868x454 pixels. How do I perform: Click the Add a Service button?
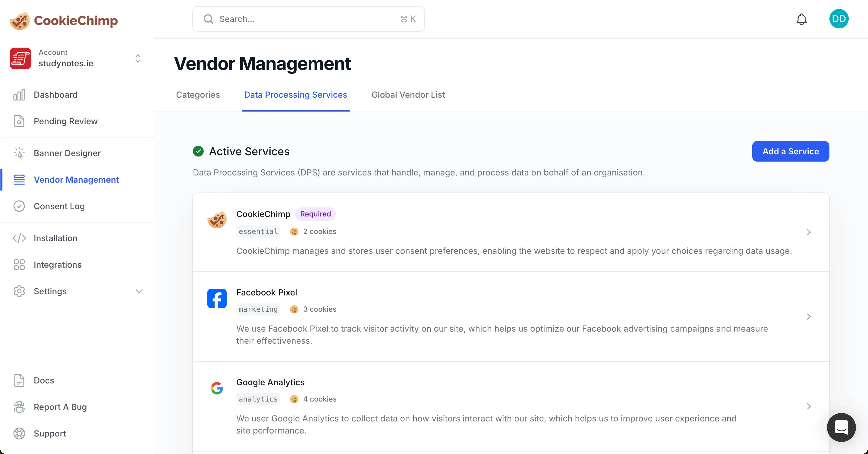pos(790,151)
